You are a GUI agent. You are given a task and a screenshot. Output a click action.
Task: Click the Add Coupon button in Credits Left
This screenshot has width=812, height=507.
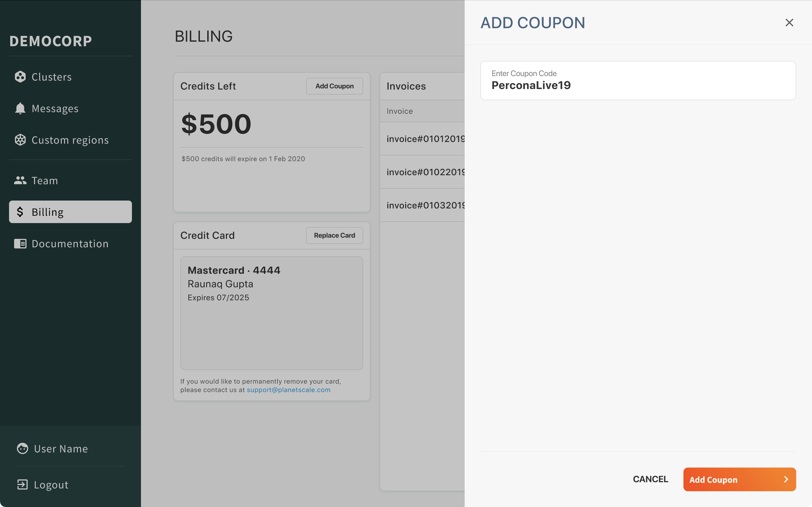click(334, 86)
